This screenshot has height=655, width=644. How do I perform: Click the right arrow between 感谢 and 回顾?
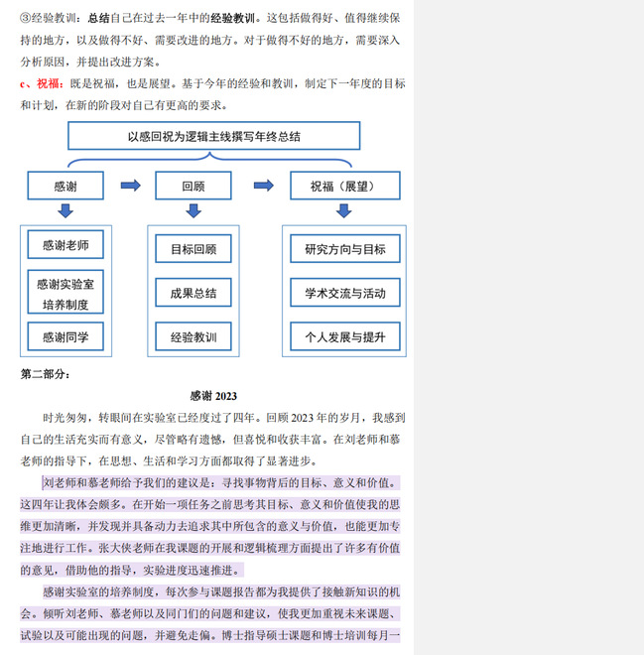(x=130, y=186)
